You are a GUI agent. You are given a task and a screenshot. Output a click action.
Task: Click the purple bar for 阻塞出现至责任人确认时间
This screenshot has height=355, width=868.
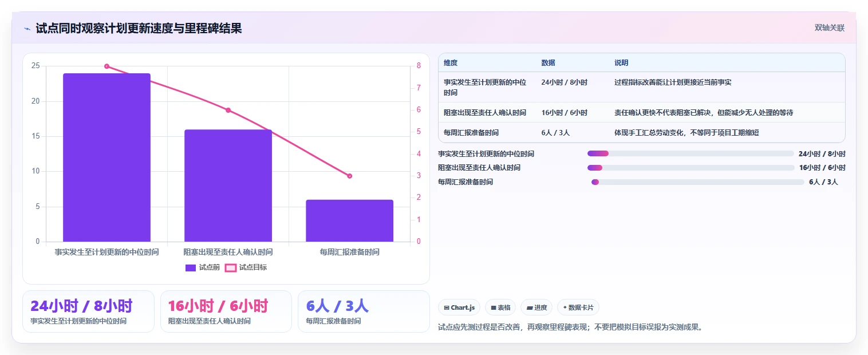(x=228, y=186)
